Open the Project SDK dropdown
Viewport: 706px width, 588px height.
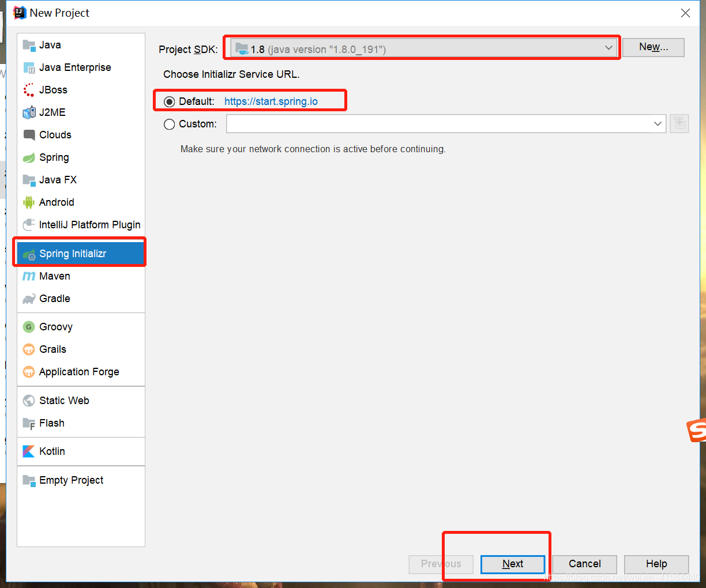[x=424, y=49]
